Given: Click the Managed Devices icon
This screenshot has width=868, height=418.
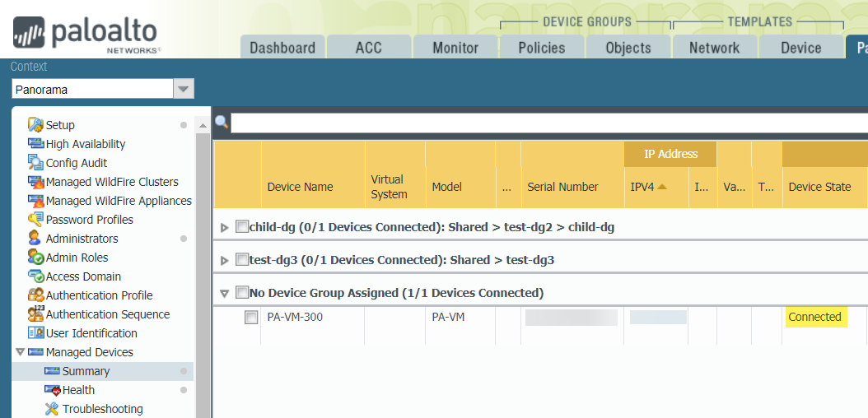Looking at the screenshot, I should point(35,351).
